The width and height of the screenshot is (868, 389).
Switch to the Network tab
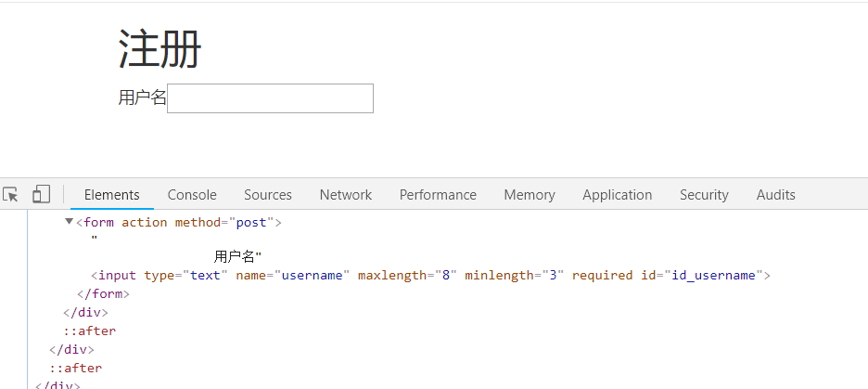point(346,195)
